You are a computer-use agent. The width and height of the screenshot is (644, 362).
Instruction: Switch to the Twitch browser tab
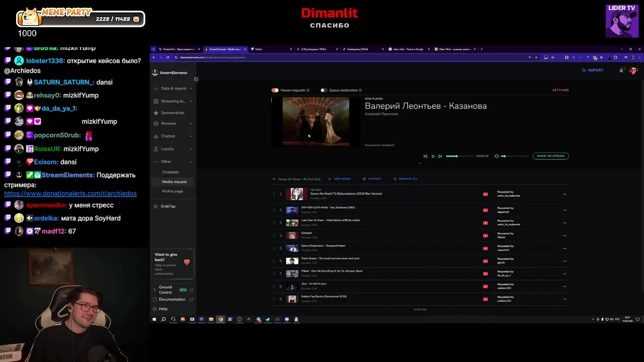(272, 49)
